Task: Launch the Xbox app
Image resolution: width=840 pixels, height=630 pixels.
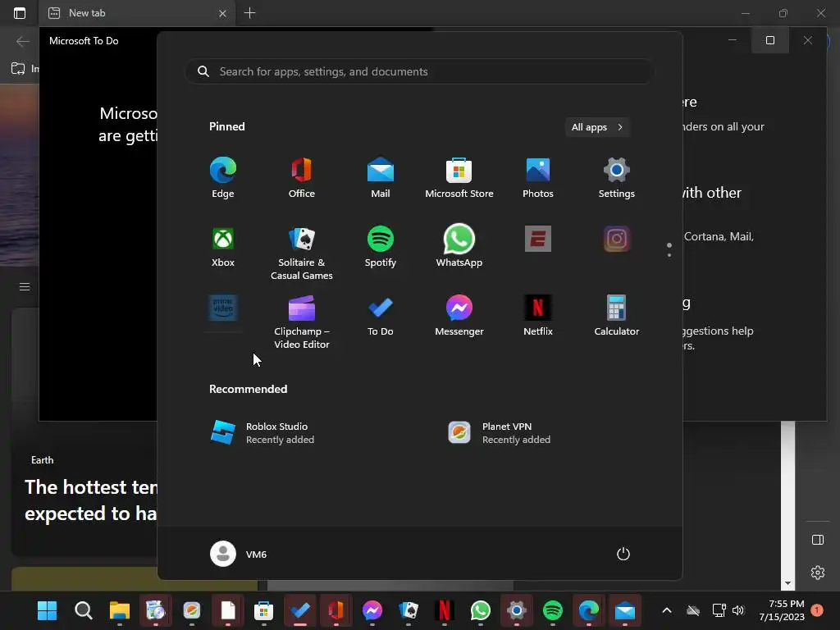Action: click(x=223, y=247)
